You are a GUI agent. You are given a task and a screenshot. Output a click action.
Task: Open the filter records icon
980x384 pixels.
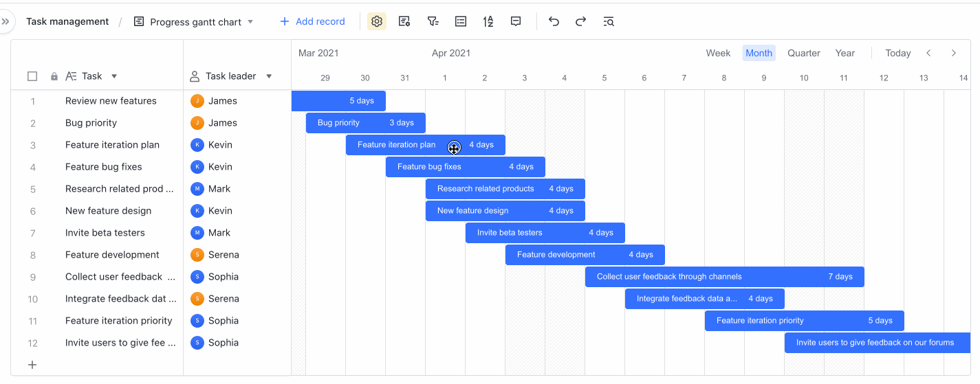[433, 21]
